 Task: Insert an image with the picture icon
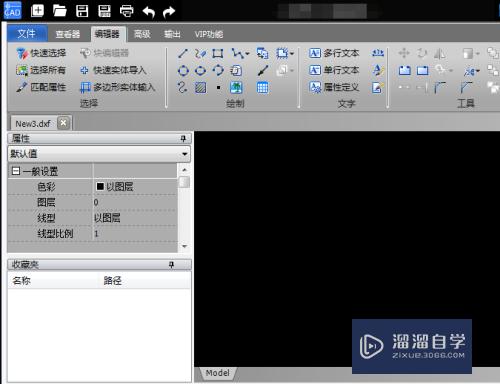pos(236,88)
